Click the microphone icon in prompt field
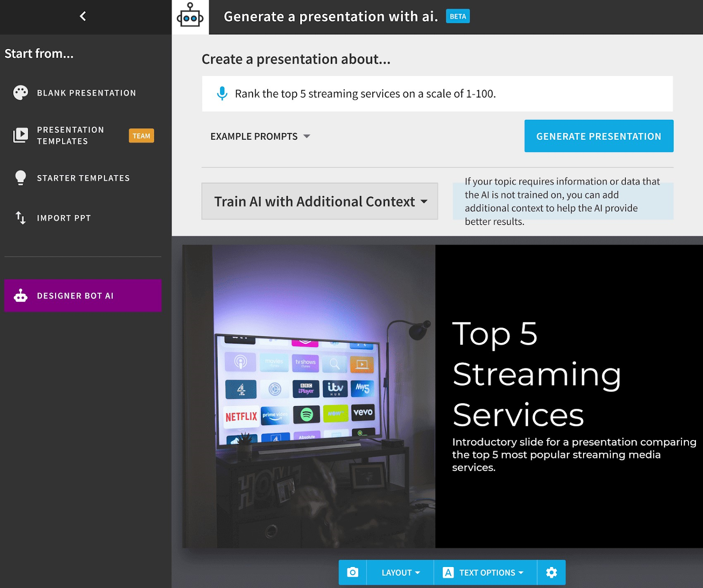The width and height of the screenshot is (703, 588). [x=221, y=93]
